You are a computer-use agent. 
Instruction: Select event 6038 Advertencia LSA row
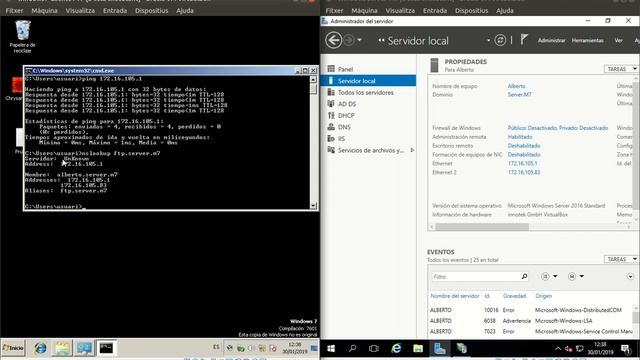pos(531,321)
